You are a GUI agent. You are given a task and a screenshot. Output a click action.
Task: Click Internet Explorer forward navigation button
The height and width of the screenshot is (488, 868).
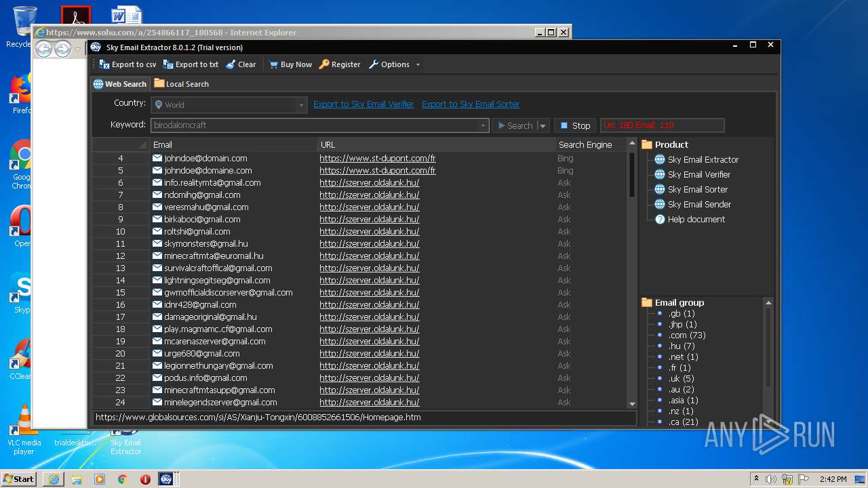coord(62,49)
